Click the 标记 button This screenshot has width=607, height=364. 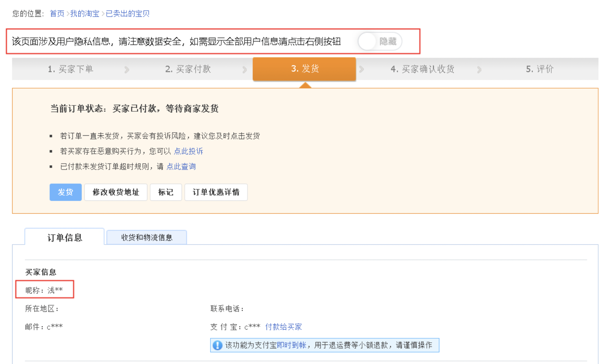coord(166,192)
